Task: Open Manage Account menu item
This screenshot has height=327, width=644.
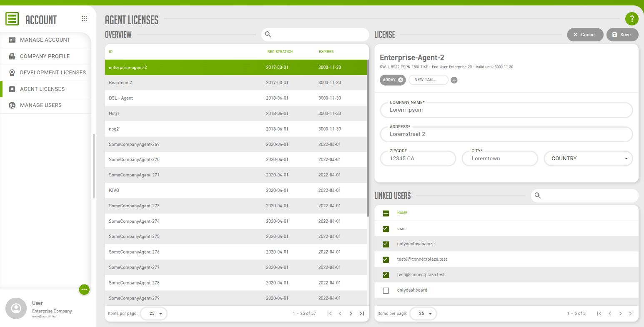Action: point(45,40)
